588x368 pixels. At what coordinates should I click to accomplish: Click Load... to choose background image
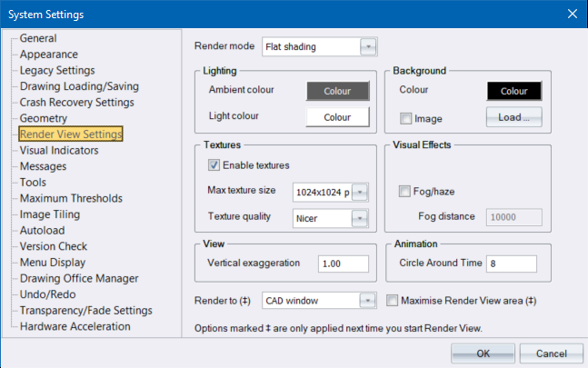(514, 117)
